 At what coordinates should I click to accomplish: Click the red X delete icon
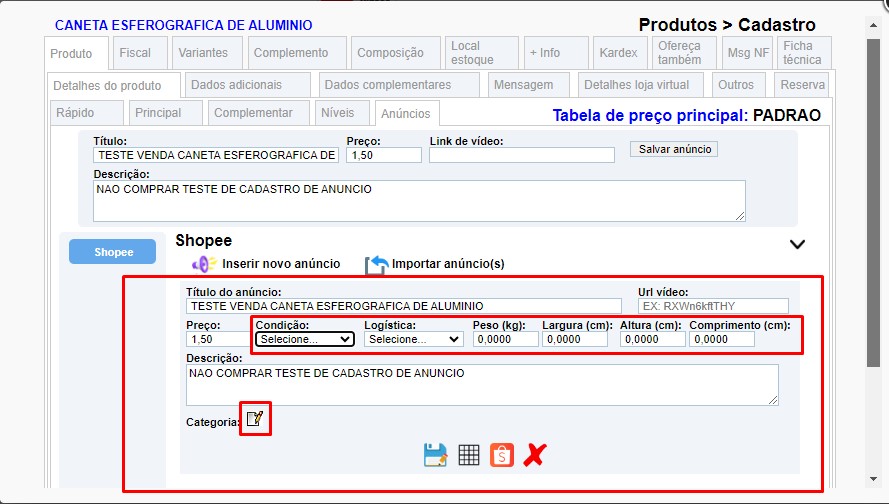[535, 455]
